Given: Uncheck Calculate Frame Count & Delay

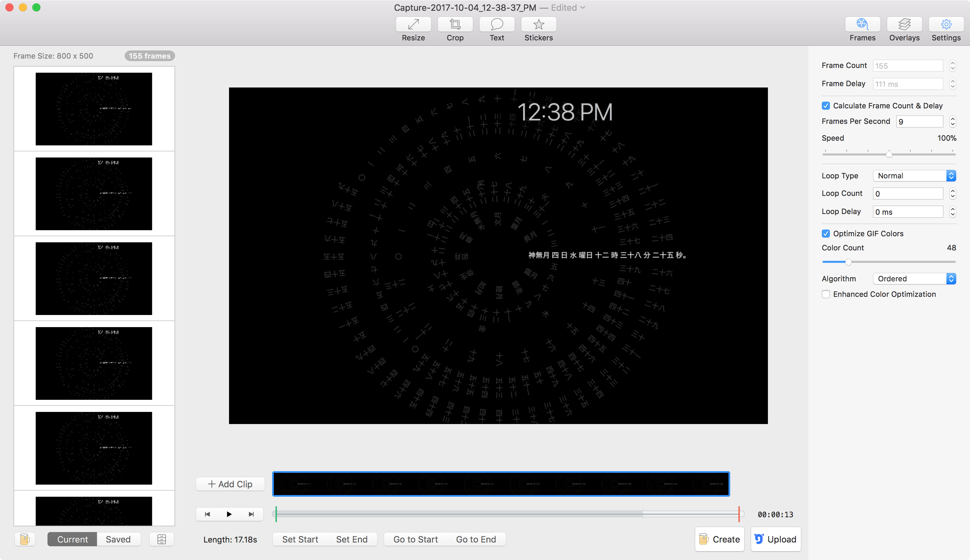Looking at the screenshot, I should click(826, 106).
